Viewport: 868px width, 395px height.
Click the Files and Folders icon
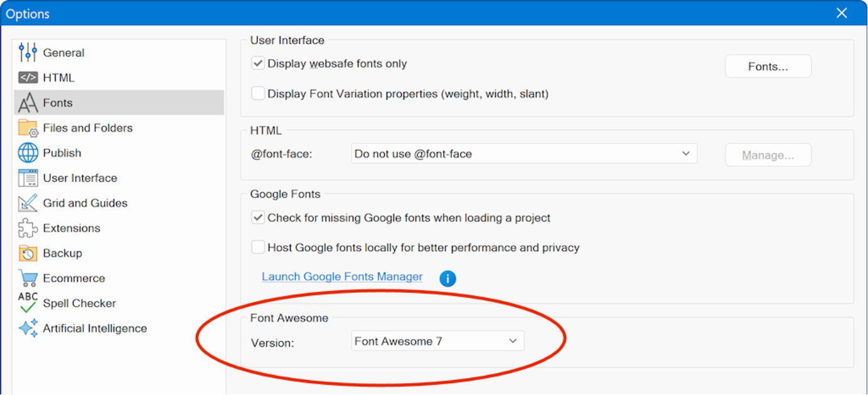click(x=28, y=128)
